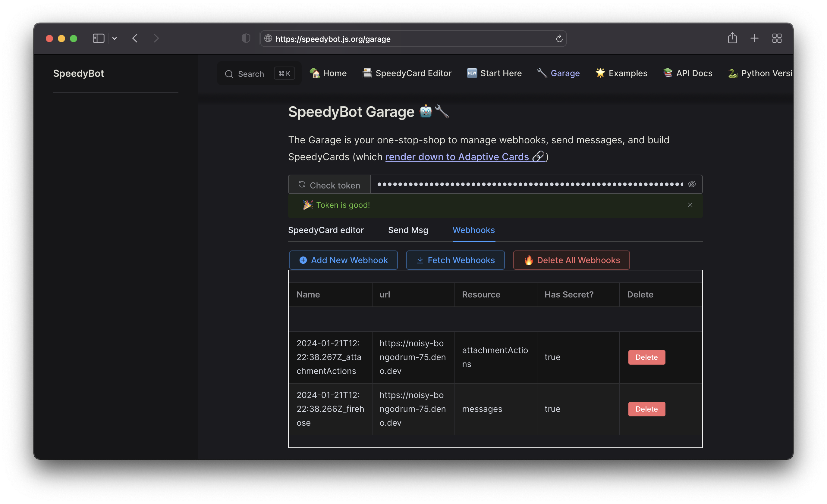827x504 pixels.
Task: Click the privacy shield icon
Action: pyautogui.click(x=246, y=38)
